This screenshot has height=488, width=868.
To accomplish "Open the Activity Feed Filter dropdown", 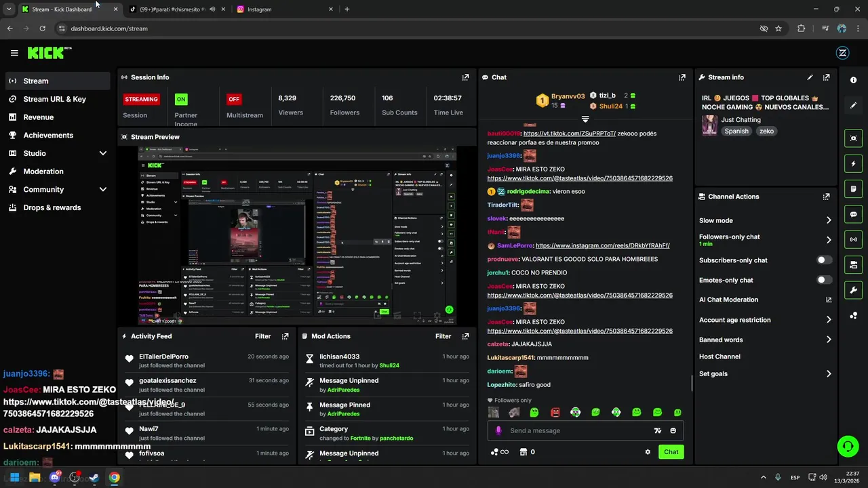I will pos(263,336).
